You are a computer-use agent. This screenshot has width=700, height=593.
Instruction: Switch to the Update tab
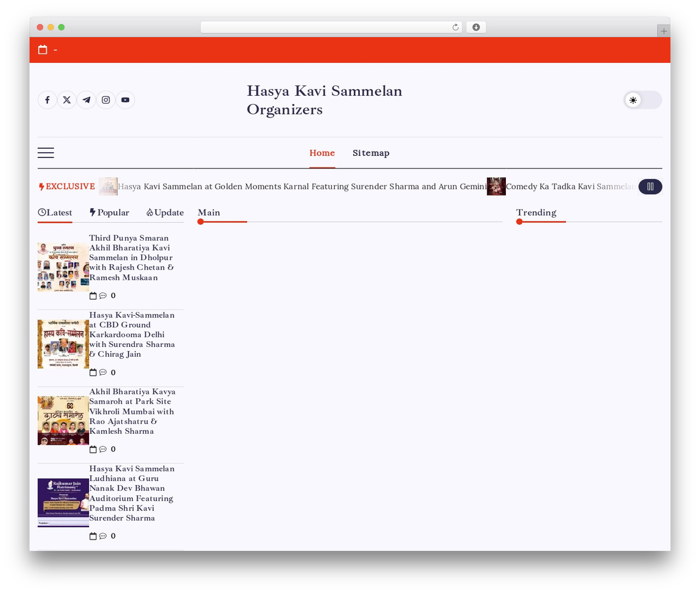tap(165, 213)
